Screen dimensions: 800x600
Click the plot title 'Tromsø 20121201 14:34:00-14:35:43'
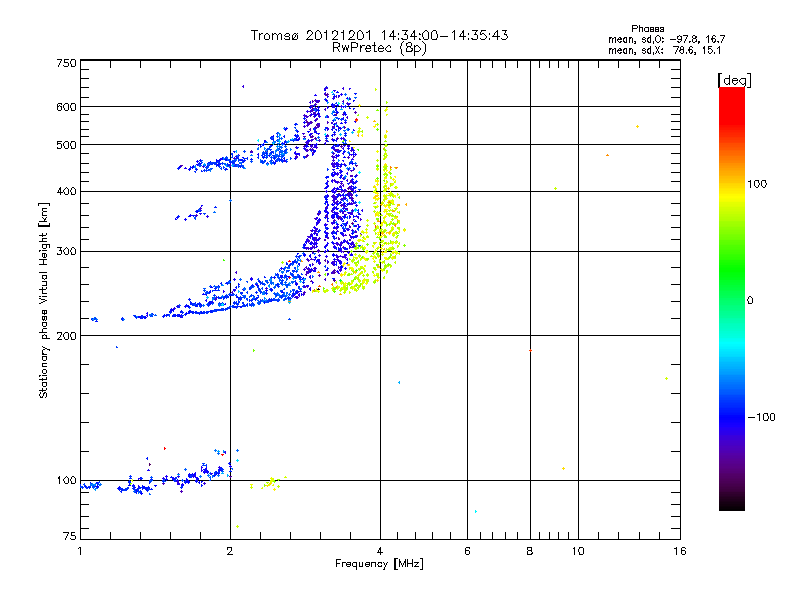click(x=379, y=35)
